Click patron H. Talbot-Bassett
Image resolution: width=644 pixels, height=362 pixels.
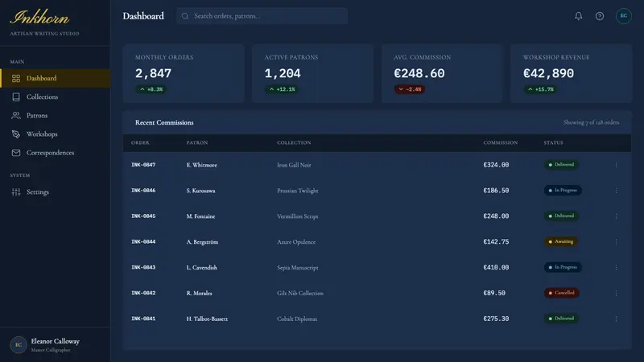(x=207, y=319)
